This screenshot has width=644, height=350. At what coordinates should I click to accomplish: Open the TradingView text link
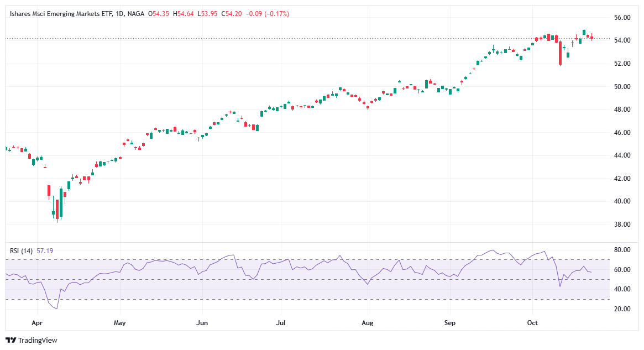38,341
